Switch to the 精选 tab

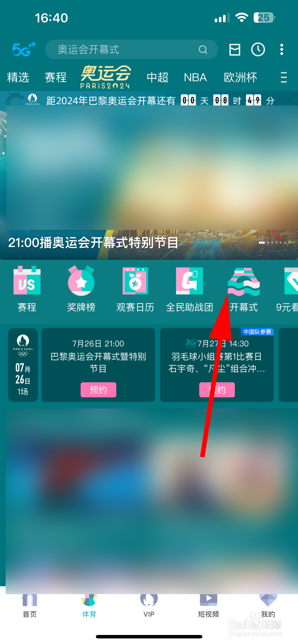[18, 77]
